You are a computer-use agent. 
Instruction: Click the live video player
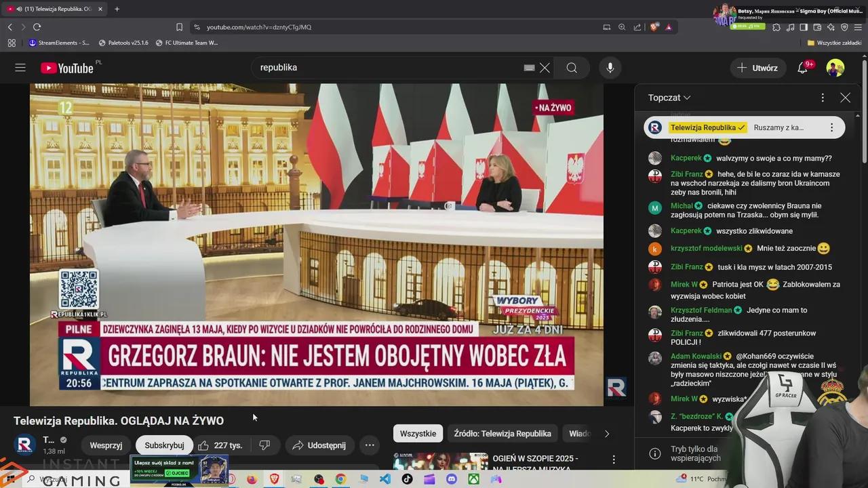(x=316, y=245)
